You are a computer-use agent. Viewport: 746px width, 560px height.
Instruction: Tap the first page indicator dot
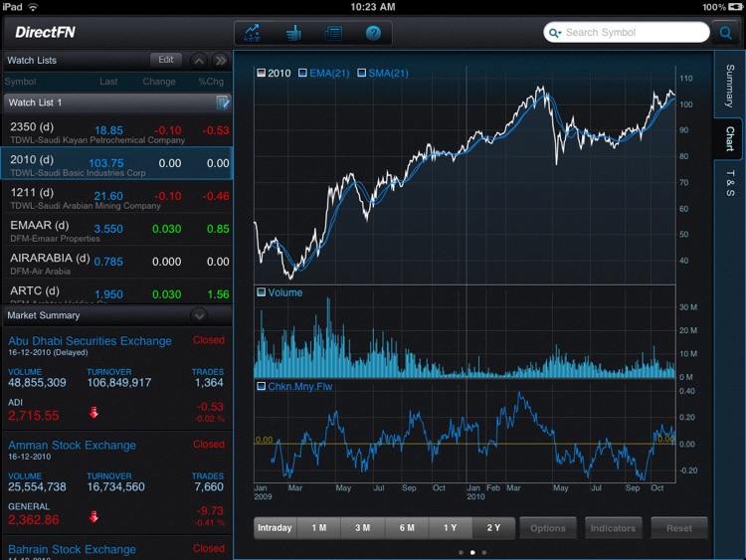[x=461, y=552]
